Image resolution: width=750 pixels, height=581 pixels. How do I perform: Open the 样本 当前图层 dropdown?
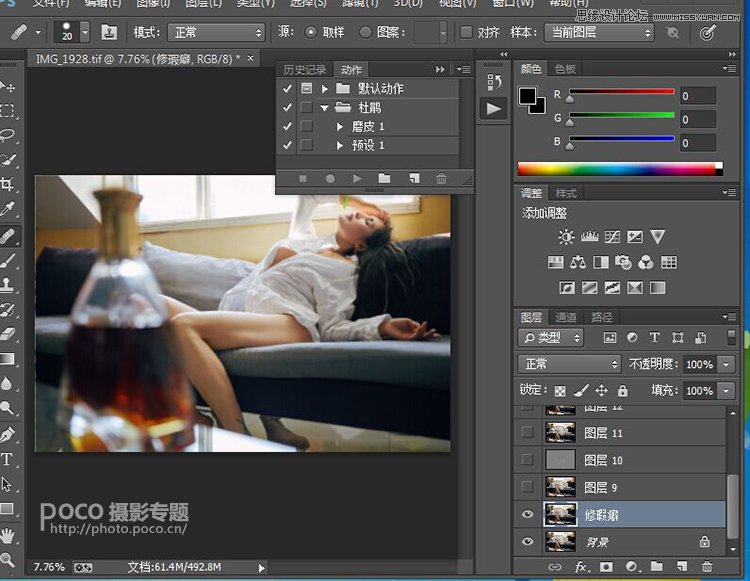[599, 32]
